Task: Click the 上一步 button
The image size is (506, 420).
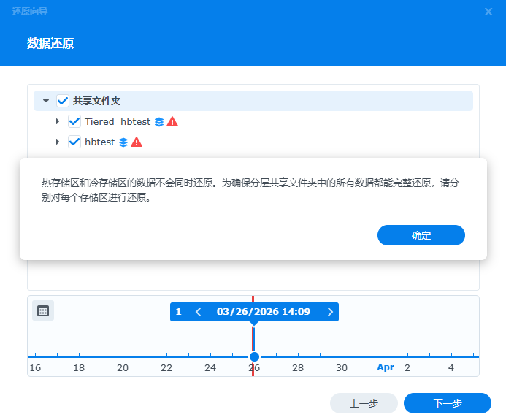Action: [364, 403]
